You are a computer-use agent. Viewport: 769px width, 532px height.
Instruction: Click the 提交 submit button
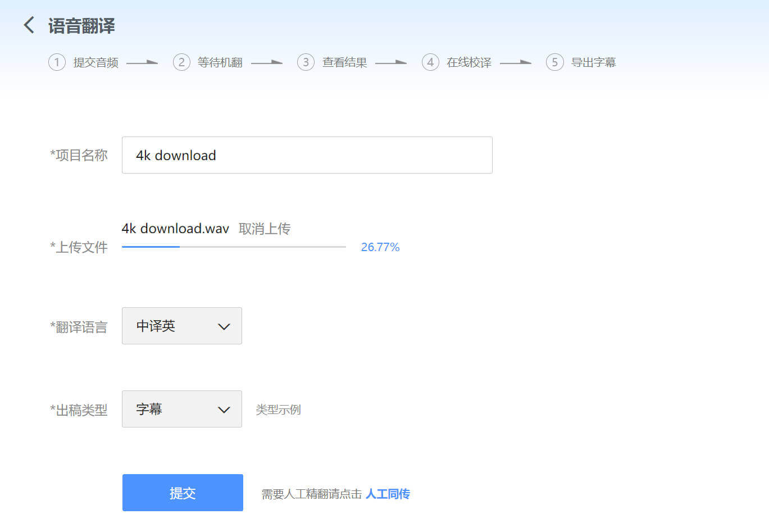pos(182,492)
